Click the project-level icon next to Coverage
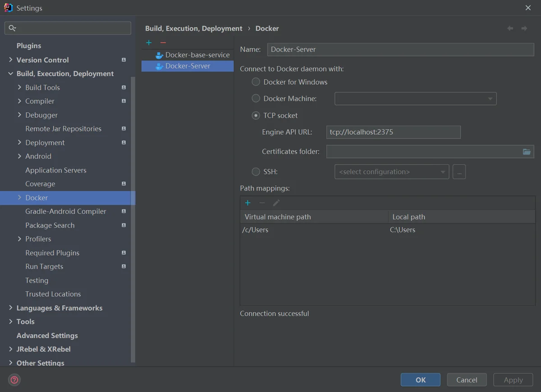The height and width of the screenshot is (392, 541). [x=124, y=184]
